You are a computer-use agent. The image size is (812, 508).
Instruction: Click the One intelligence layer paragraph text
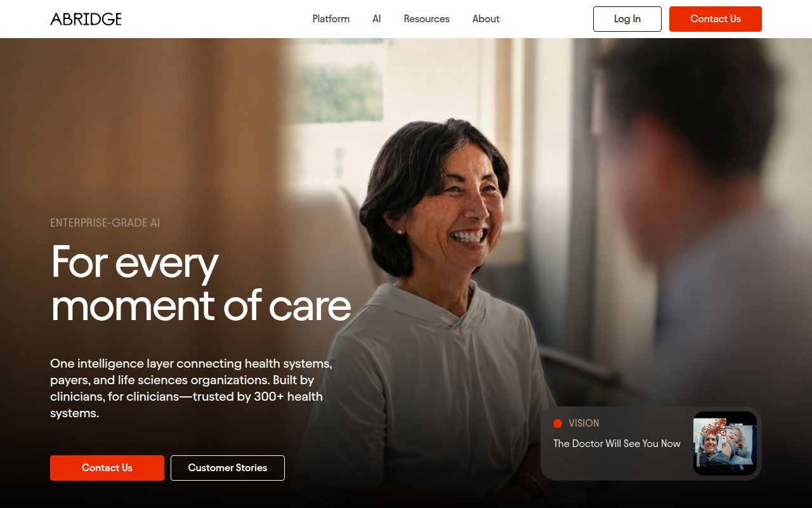point(191,388)
